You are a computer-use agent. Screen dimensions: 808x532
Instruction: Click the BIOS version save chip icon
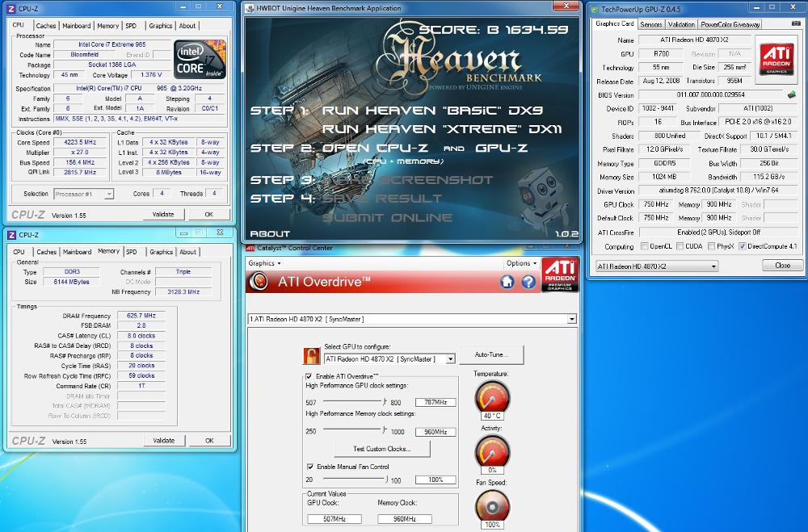coord(792,94)
